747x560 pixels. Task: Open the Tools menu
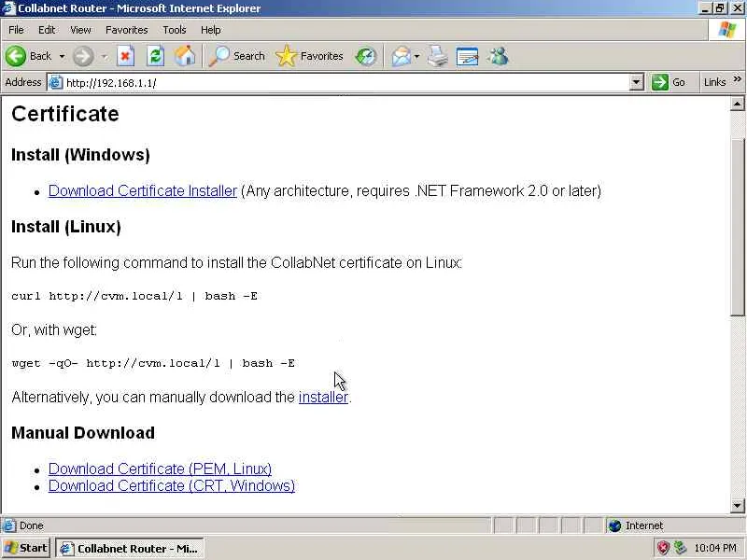click(175, 30)
